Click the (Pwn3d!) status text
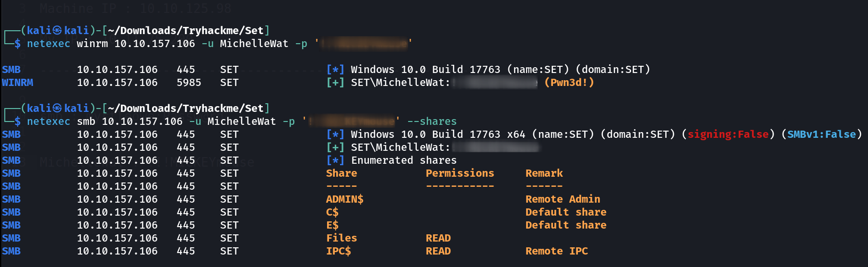The image size is (868, 267). point(569,83)
